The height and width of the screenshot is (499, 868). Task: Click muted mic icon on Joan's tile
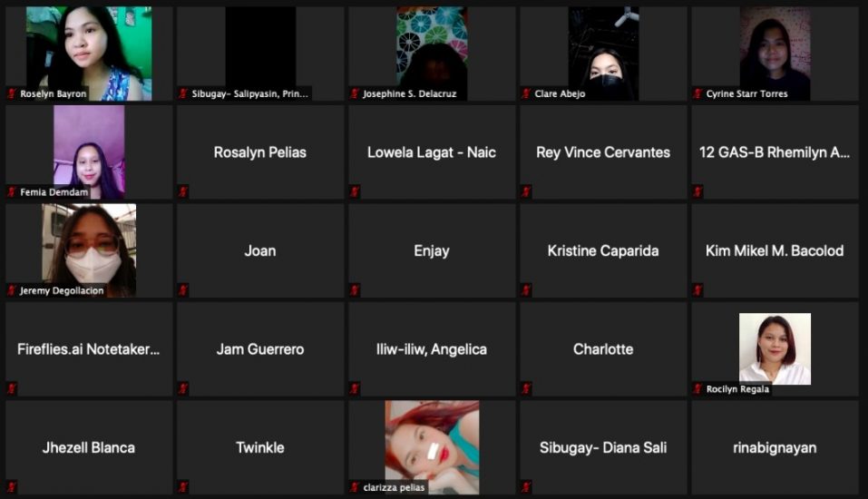pyautogui.click(x=183, y=289)
